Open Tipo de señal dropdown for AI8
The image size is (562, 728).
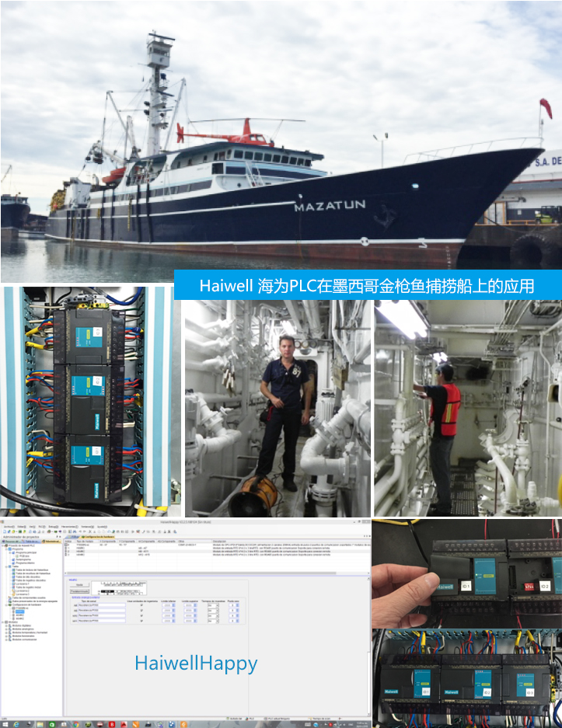click(102, 605)
